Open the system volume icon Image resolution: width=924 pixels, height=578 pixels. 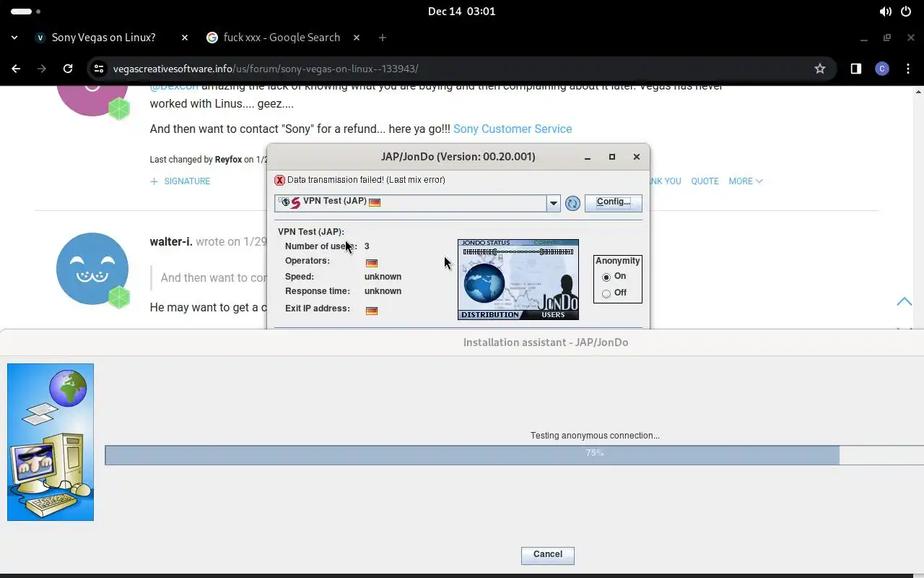pos(885,12)
